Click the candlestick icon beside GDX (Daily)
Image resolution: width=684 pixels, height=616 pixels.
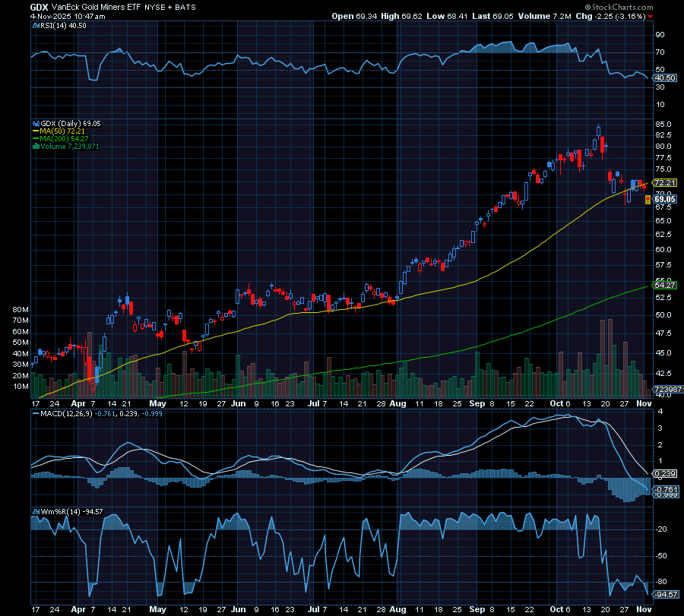[x=34, y=124]
